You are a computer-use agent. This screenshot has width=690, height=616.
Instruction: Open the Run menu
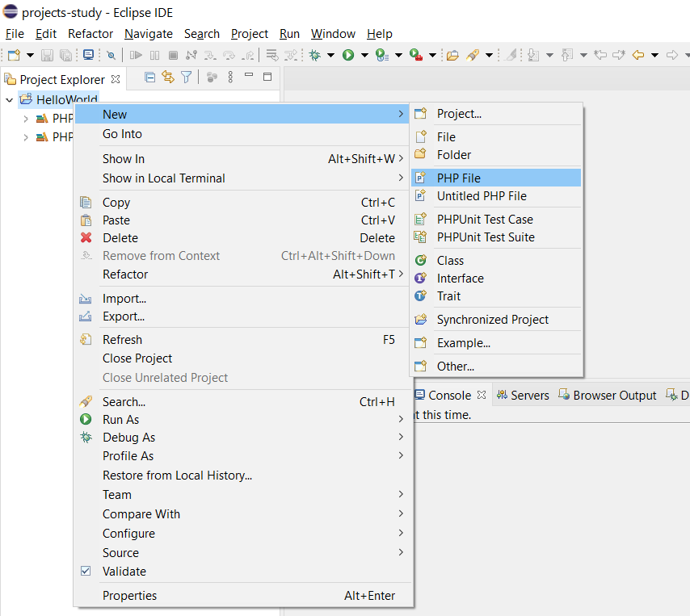coord(289,34)
